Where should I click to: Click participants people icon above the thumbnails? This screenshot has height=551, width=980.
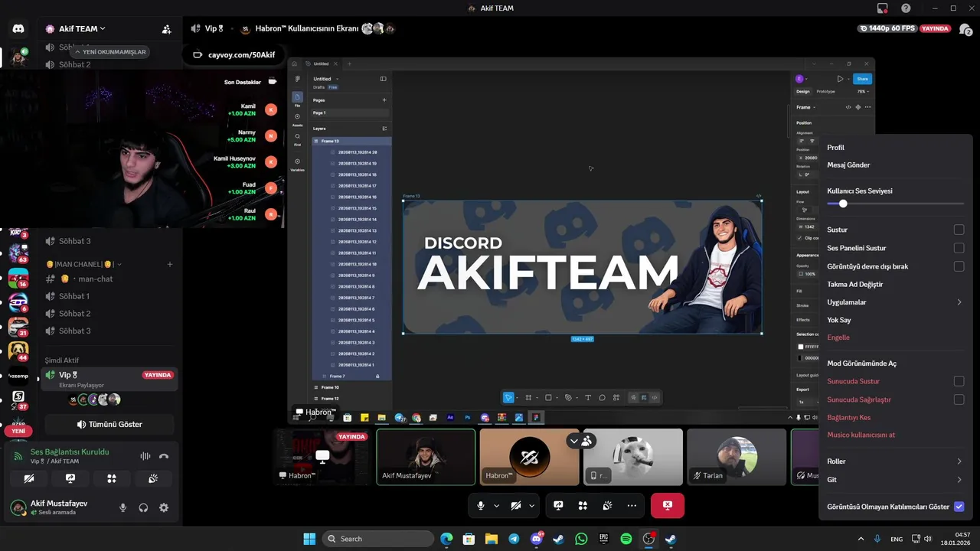587,441
